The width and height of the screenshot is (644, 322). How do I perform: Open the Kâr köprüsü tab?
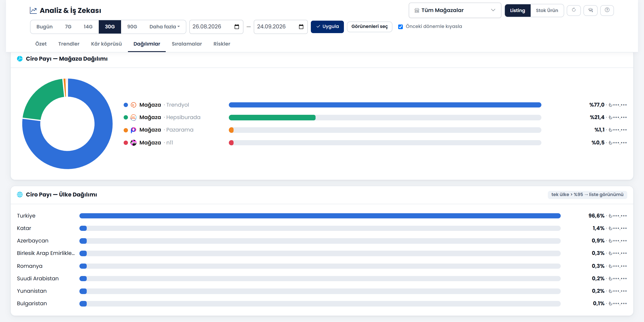(x=106, y=44)
